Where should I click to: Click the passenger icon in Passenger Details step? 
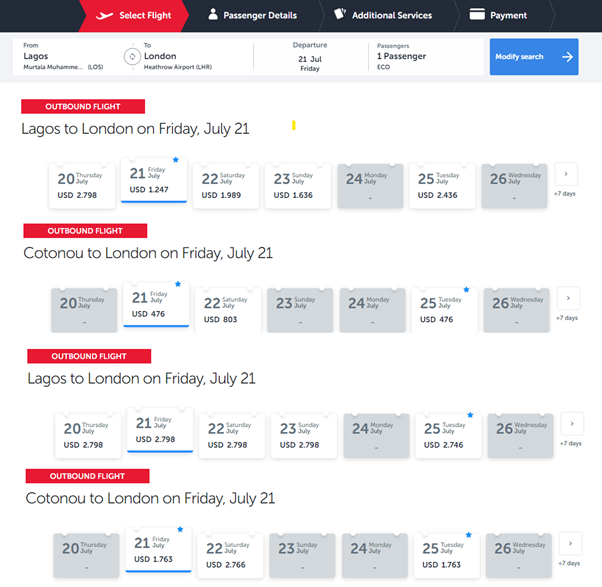coord(213,15)
